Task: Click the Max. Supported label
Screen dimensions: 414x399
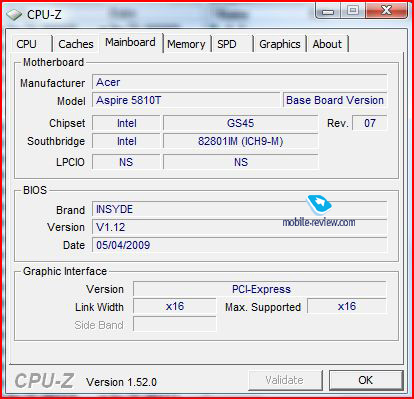Action: coord(263,307)
